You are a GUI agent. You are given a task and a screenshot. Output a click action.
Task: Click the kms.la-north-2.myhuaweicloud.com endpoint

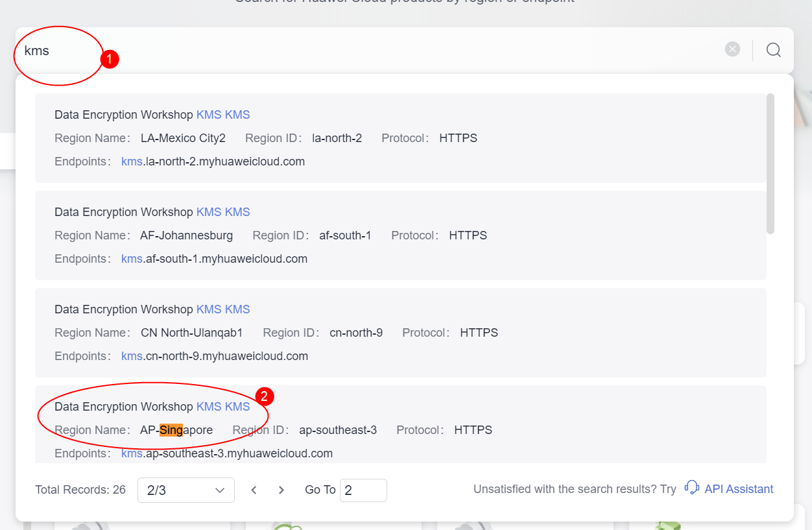point(213,162)
